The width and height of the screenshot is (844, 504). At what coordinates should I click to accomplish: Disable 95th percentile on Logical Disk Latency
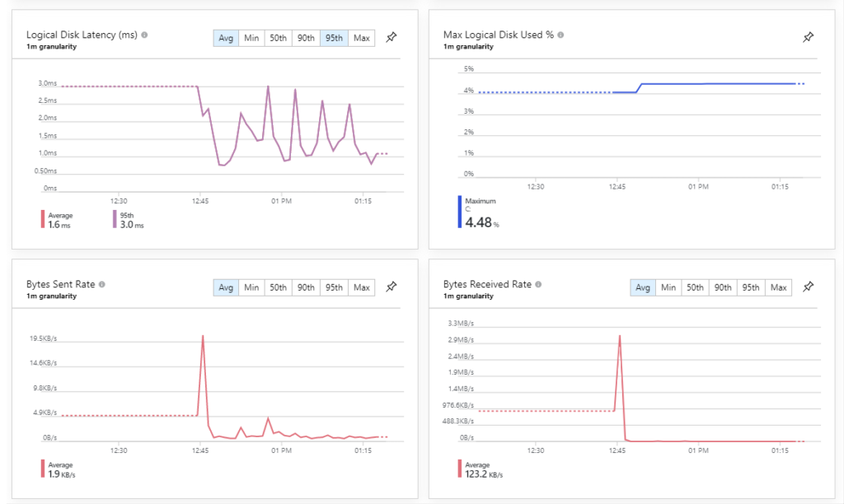(334, 38)
